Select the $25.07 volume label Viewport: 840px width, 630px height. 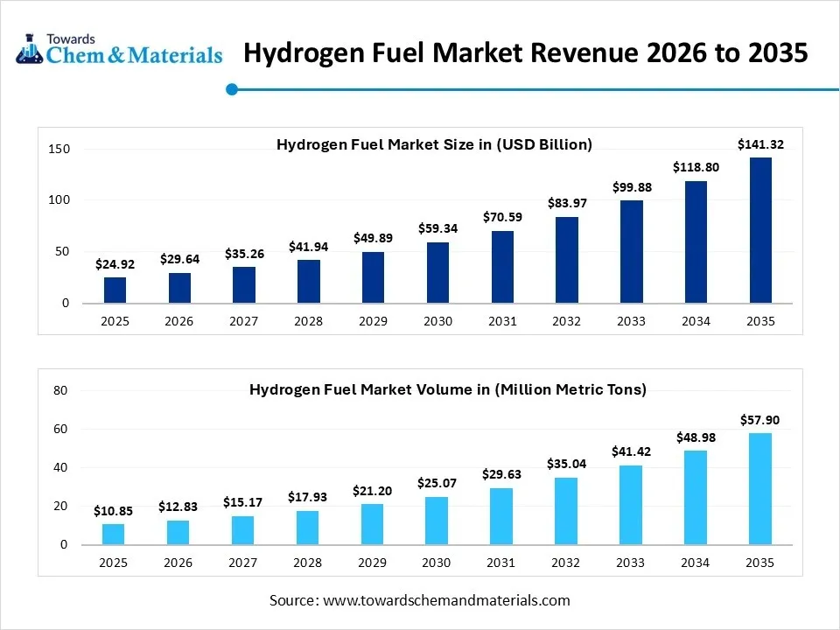pos(437,483)
